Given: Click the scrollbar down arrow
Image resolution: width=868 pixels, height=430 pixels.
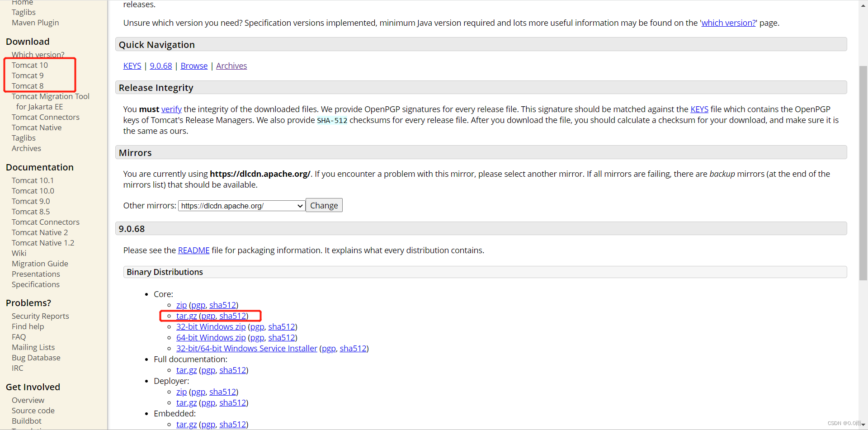Looking at the screenshot, I should pos(863,425).
